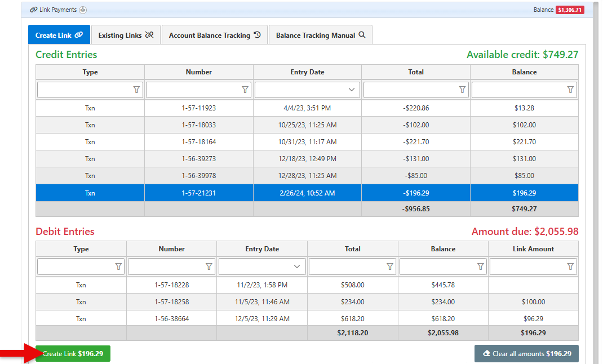Screen dimensions: 603x364
Task: Click filter icon in Debit Number column
Action: pyautogui.click(x=209, y=267)
